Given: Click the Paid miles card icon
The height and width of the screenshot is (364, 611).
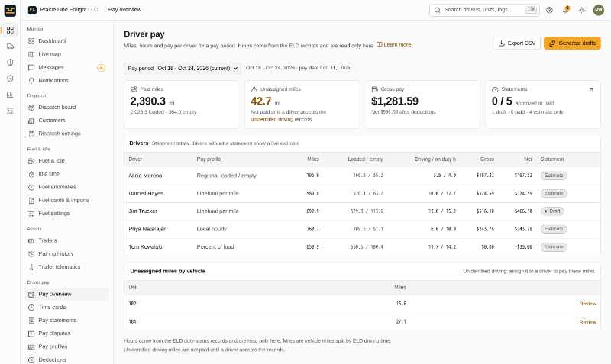Looking at the screenshot, I should 134,89.
